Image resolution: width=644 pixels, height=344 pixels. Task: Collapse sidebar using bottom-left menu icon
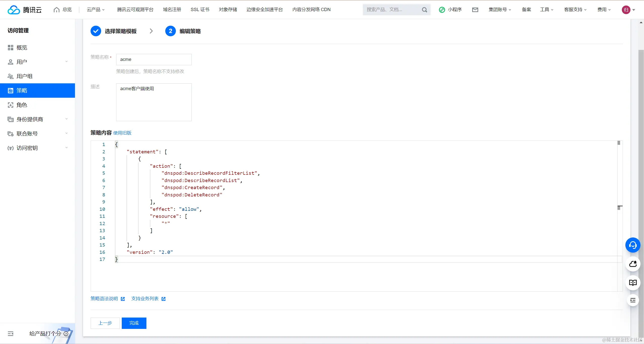point(11,334)
